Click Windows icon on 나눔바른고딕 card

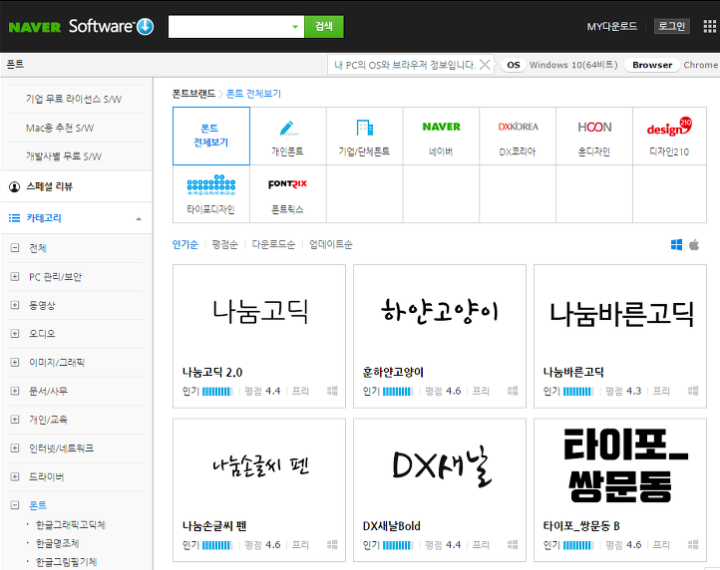point(693,391)
